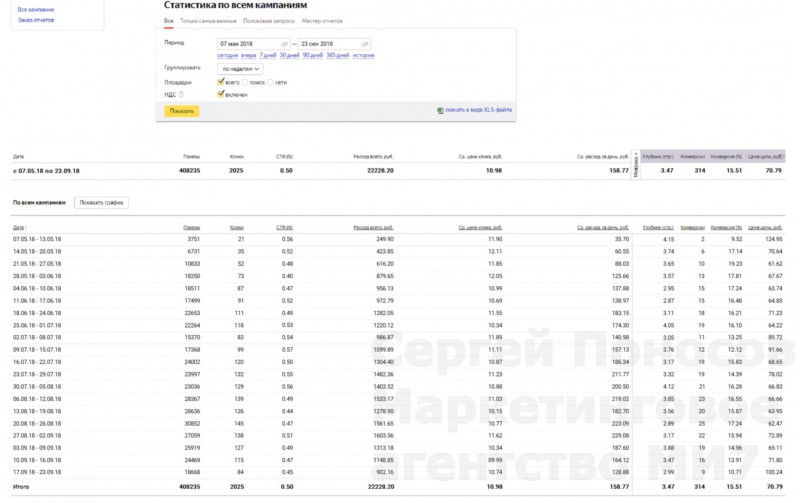800x503 pixels.
Task: Select the 20.08.18 - 26.08.18 row date
Action: coord(37,423)
